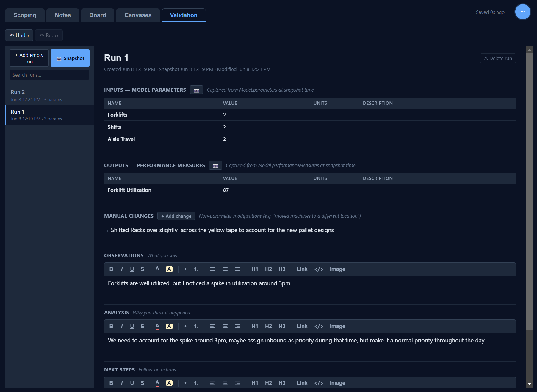Open highlight color in Analysis toolbar
Screen dimensions: 537x392
pyautogui.click(x=169, y=326)
